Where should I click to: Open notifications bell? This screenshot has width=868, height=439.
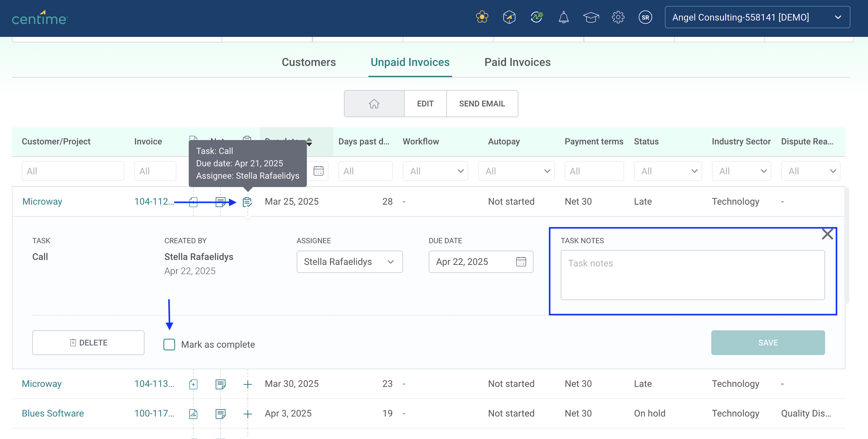coord(564,17)
